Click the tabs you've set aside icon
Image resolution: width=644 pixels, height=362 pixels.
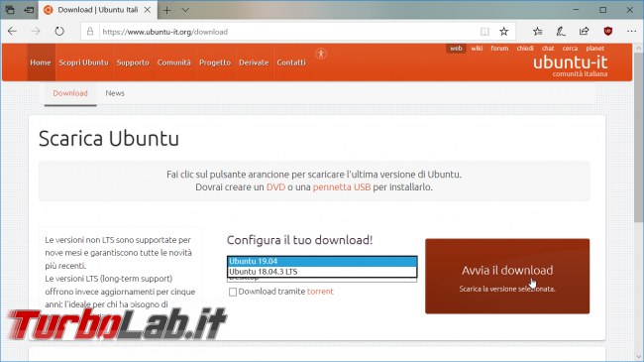[x=10, y=10]
